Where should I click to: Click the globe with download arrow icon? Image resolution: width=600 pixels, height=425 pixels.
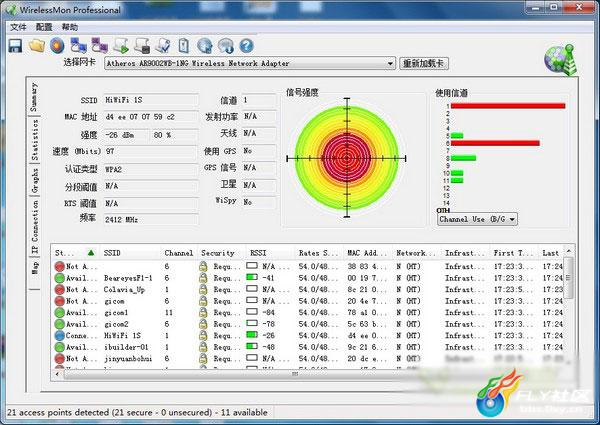coord(226,46)
